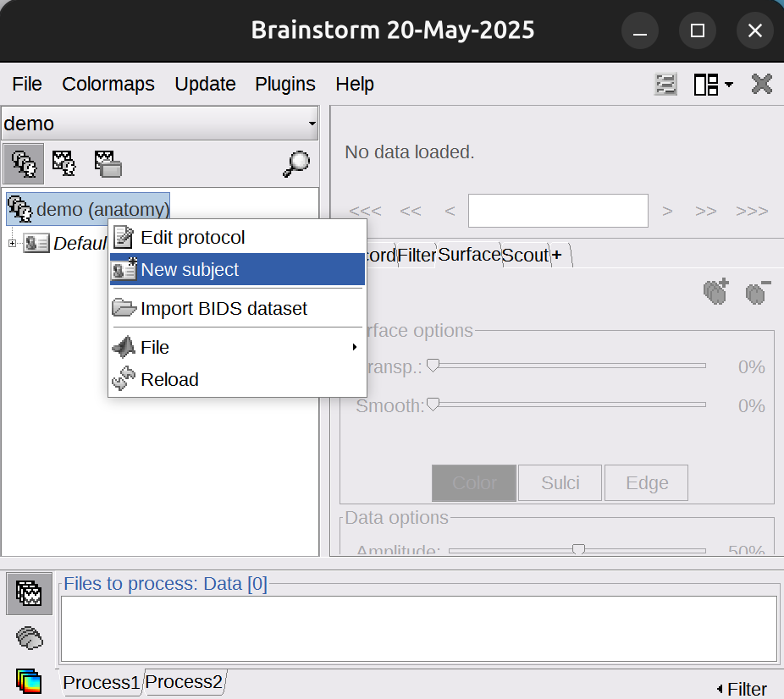Minimize the Brainstorm window

(640, 30)
